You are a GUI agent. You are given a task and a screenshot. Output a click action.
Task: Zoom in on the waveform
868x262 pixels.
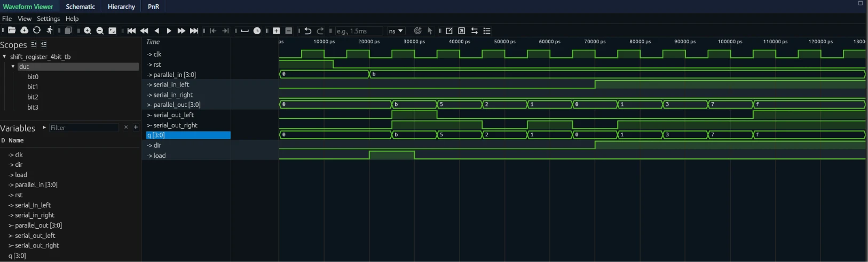pyautogui.click(x=88, y=30)
